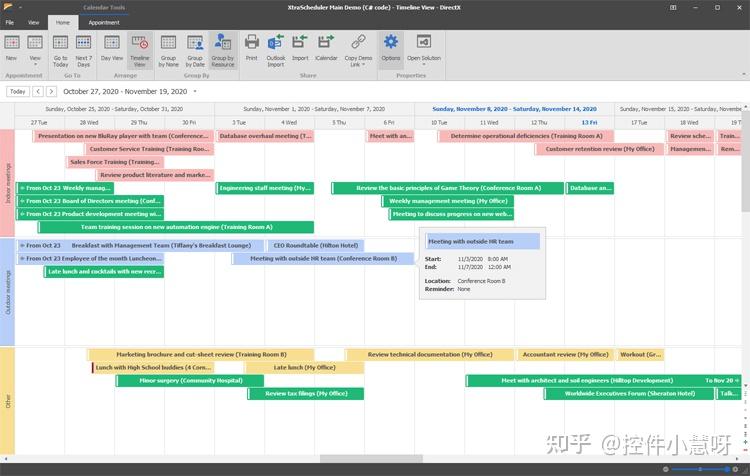Select Review technical documentation (My Office) appointment

430,354
